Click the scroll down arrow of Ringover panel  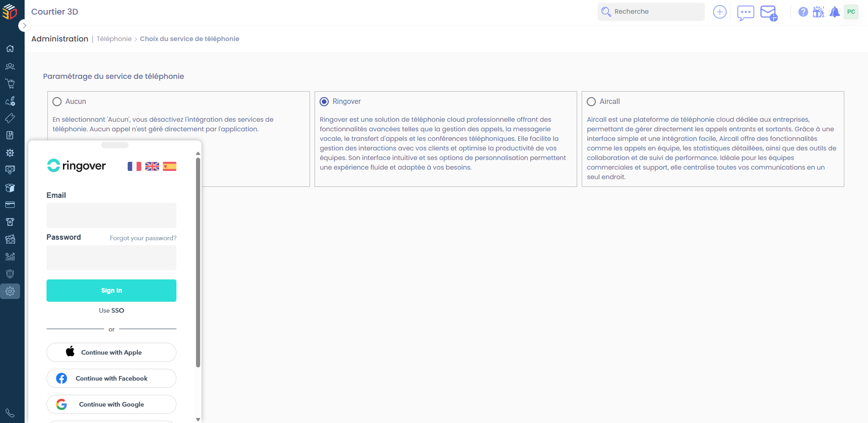click(x=198, y=419)
